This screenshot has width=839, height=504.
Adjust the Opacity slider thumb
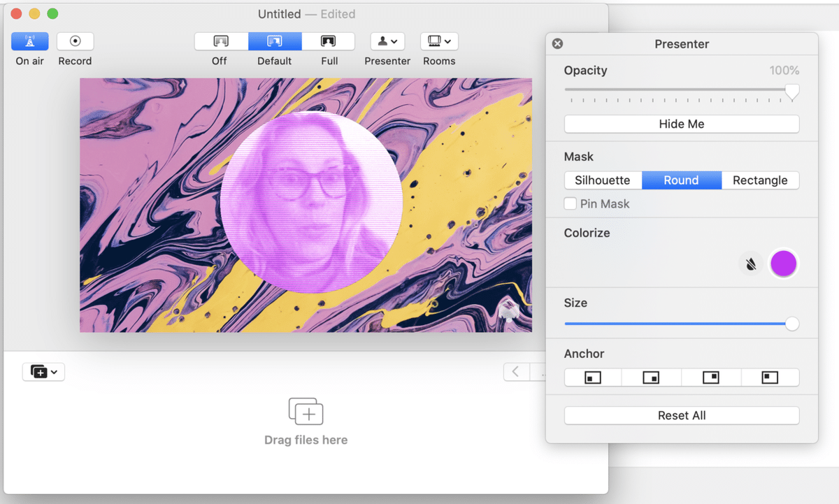(792, 92)
